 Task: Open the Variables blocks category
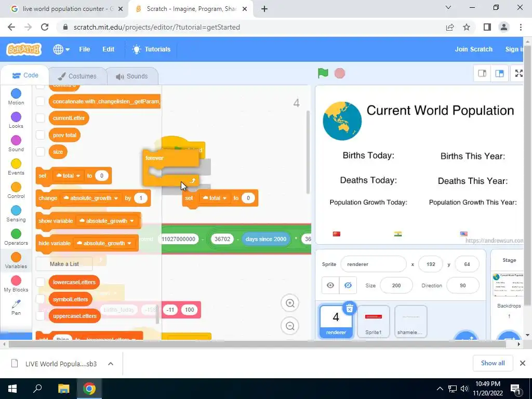click(x=16, y=261)
